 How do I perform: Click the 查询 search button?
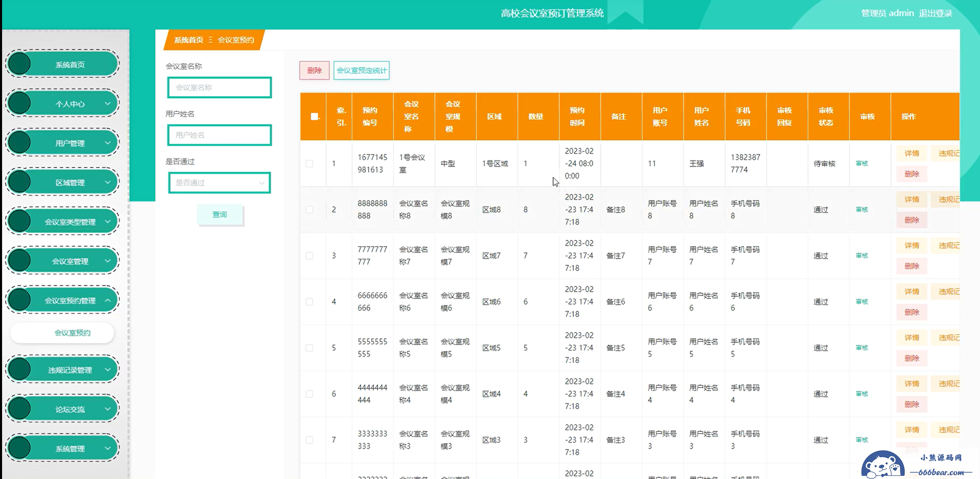(220, 215)
